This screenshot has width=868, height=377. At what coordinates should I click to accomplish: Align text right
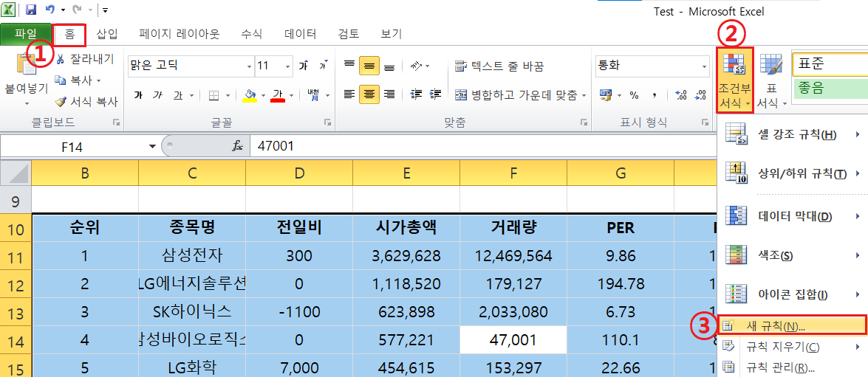click(389, 94)
